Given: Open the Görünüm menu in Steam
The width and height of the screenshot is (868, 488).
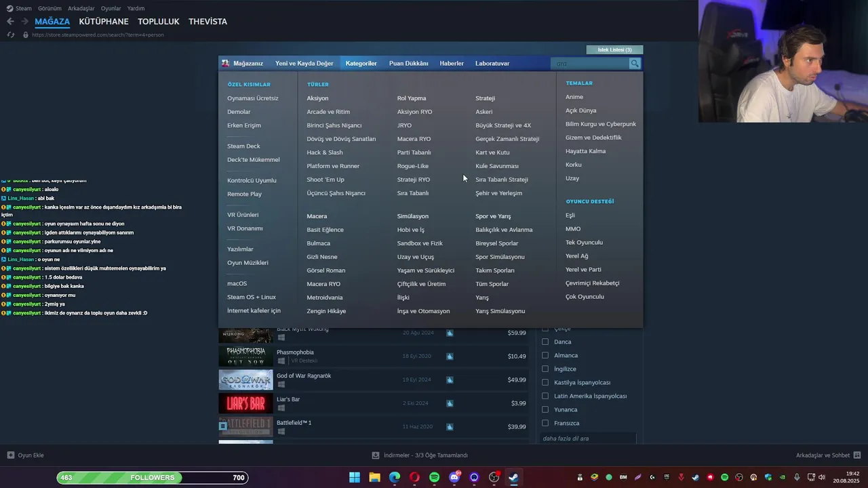Looking at the screenshot, I should (50, 8).
